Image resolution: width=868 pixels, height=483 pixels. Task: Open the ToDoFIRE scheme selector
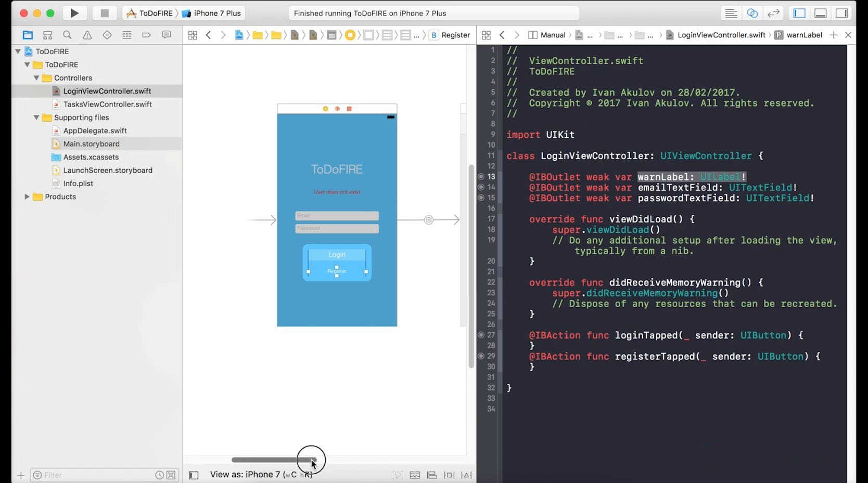coord(150,13)
